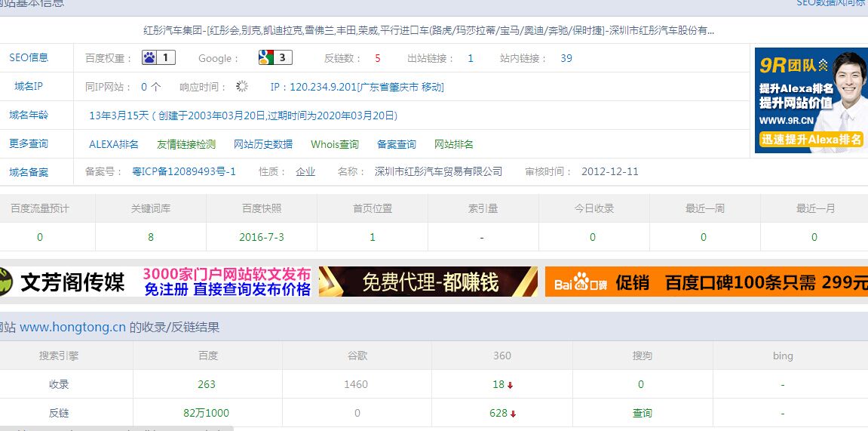Open the 友情链接检测 link
This screenshot has height=431, width=868.
pyautogui.click(x=186, y=145)
